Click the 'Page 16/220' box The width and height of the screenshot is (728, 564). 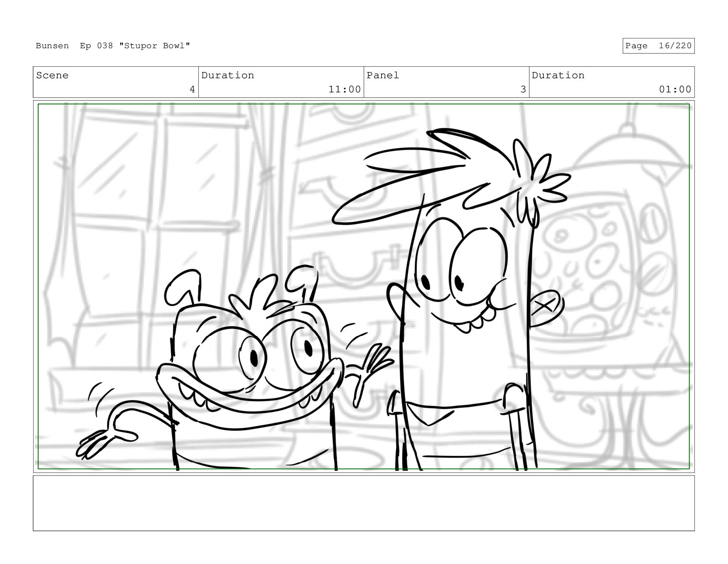pos(658,46)
